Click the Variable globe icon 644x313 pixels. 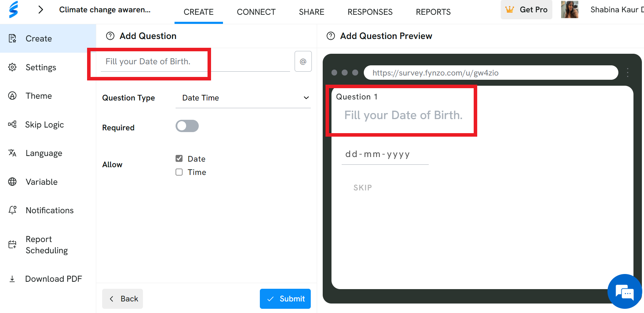[x=12, y=182]
